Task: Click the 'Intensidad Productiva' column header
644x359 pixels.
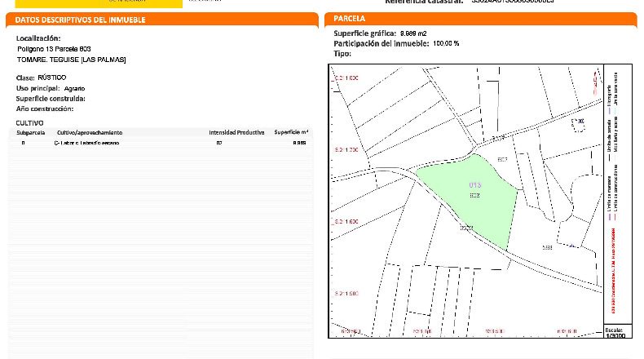Action: point(236,132)
